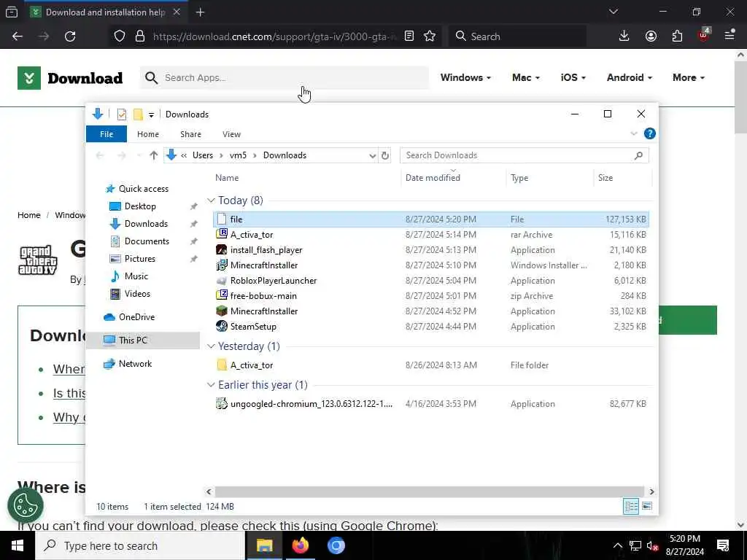Viewport: 747px width, 560px height.
Task: Bookmark this page with the star icon
Action: (x=430, y=36)
